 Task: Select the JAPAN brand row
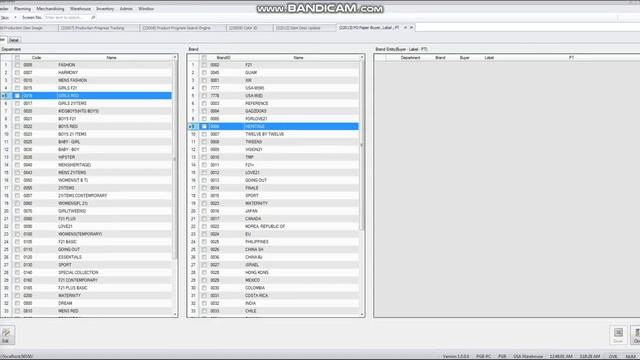click(273, 211)
